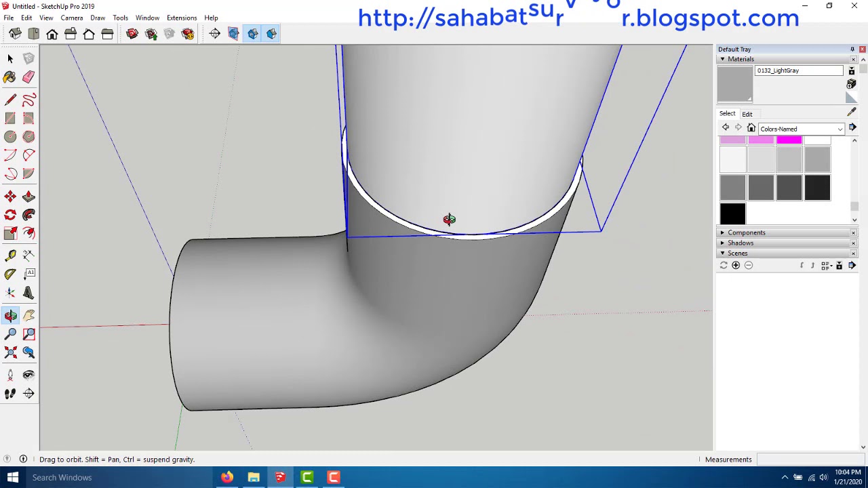
Task: Pick the magenta color swatch
Action: click(789, 140)
